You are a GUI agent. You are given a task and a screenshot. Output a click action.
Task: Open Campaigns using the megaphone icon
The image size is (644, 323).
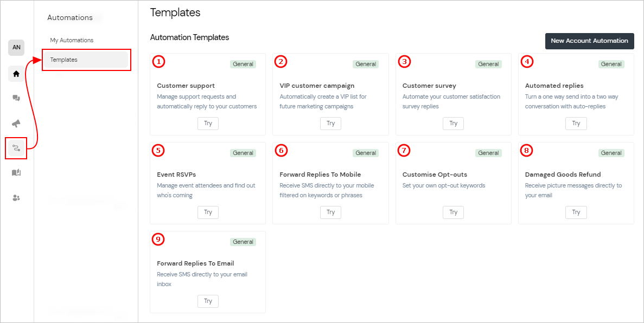[16, 123]
